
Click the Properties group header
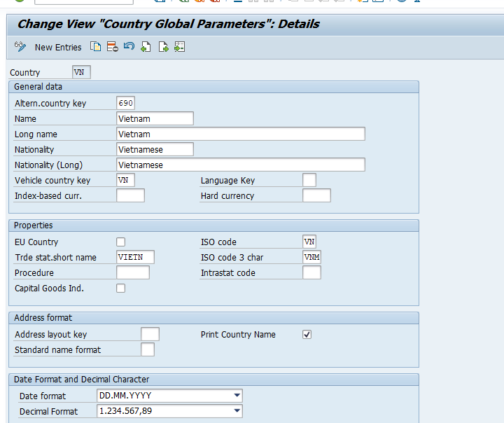[213, 226]
